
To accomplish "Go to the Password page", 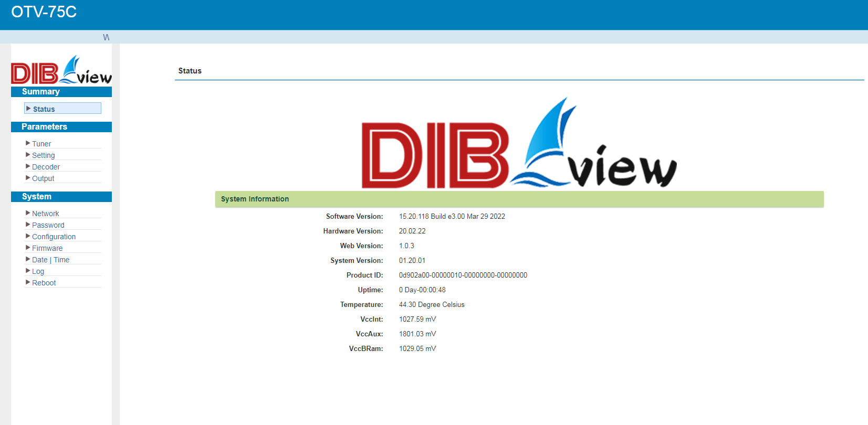I will tap(48, 225).
